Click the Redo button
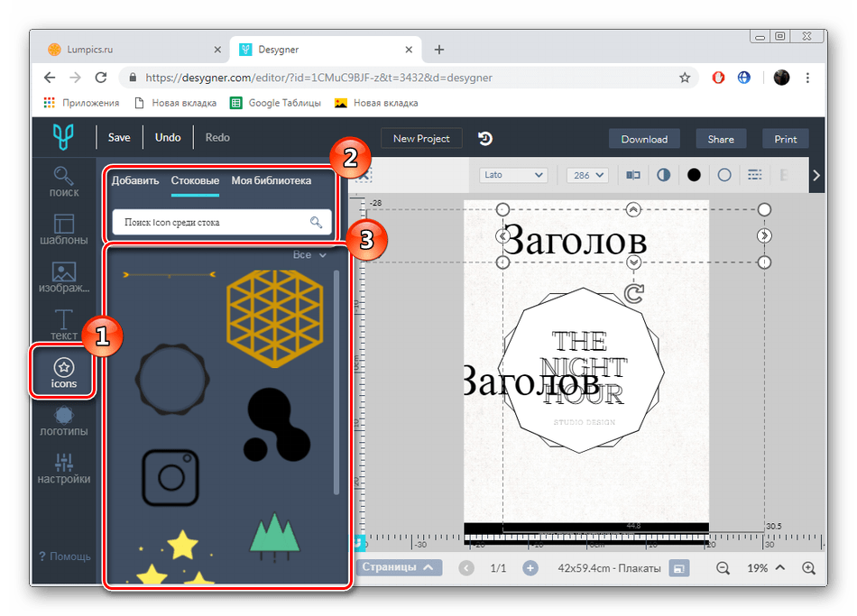Viewport: 857px width, 616px height. (217, 137)
